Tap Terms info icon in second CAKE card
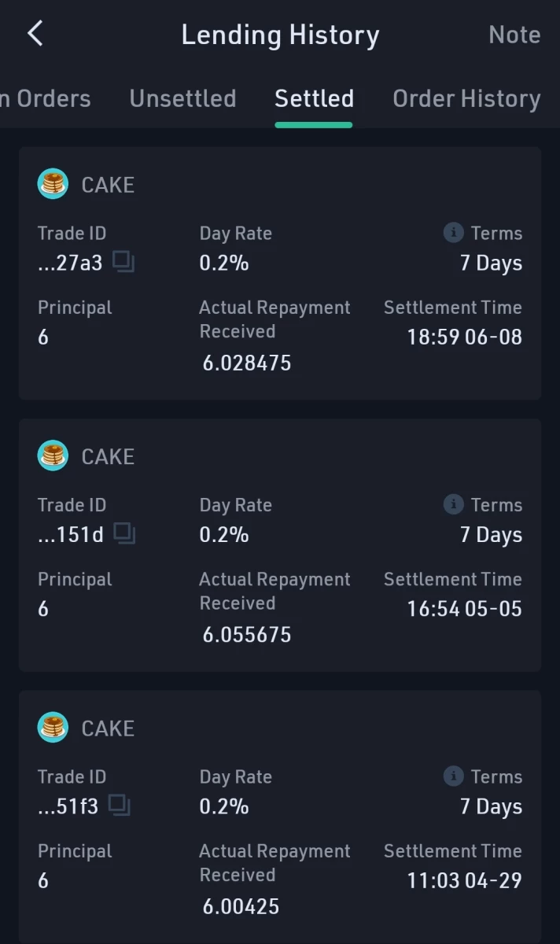 click(x=453, y=504)
